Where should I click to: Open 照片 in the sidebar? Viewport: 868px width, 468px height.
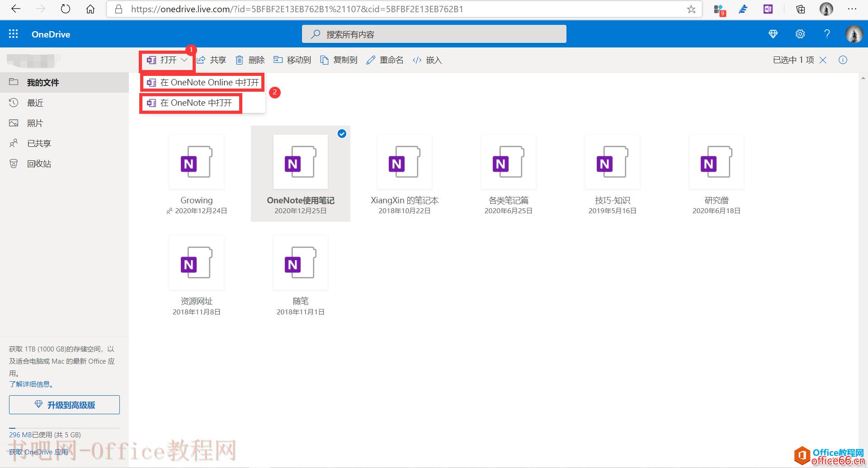[x=64, y=123]
